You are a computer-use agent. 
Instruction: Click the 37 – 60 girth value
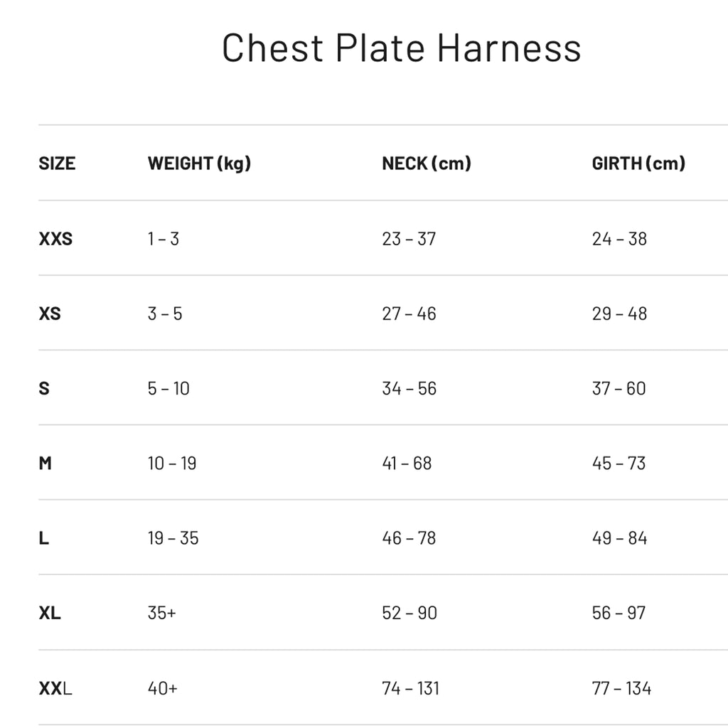pyautogui.click(x=619, y=389)
